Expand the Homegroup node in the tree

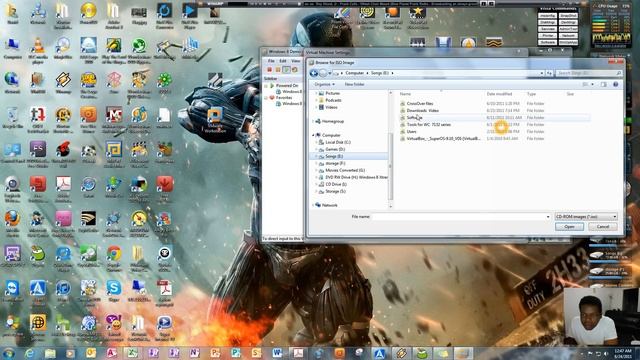(x=313, y=122)
